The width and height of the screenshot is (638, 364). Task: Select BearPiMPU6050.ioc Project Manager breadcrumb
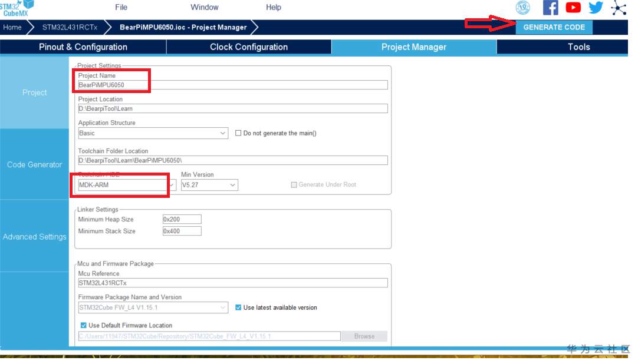(x=183, y=27)
